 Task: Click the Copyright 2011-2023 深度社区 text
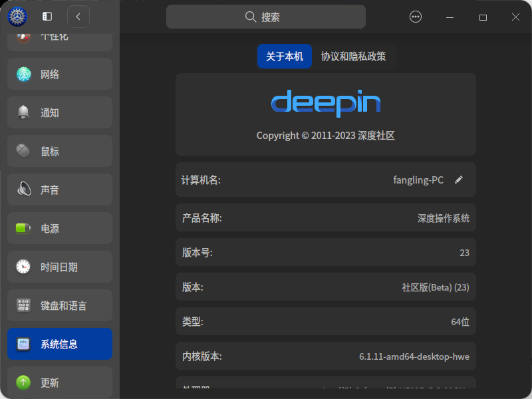[x=326, y=136]
